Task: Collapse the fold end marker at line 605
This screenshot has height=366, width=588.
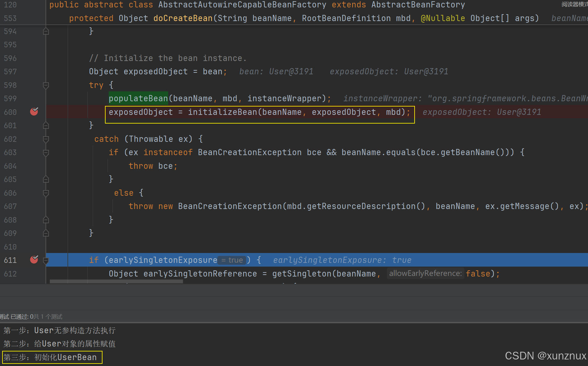Action: [46, 179]
